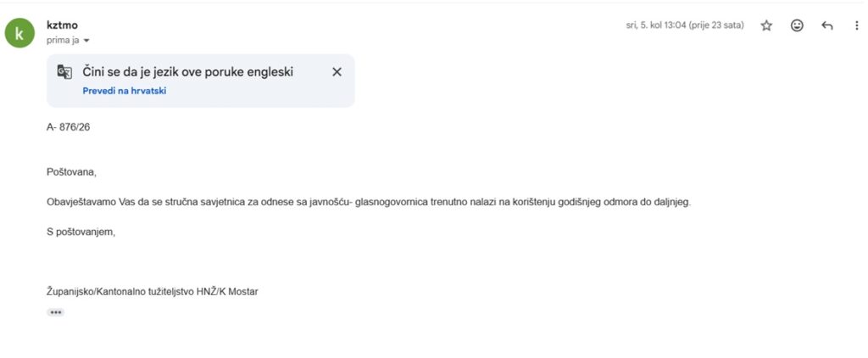Add an emoji reaction to the message
The height and width of the screenshot is (358, 868).
coord(797,25)
